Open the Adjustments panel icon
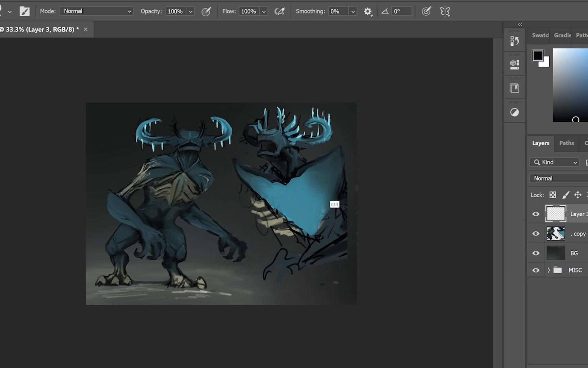588x368 pixels. coord(514,112)
